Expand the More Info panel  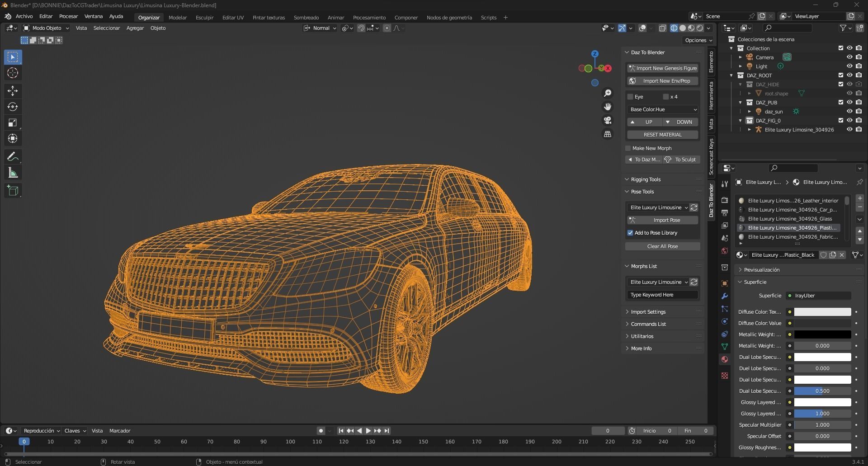click(x=641, y=348)
